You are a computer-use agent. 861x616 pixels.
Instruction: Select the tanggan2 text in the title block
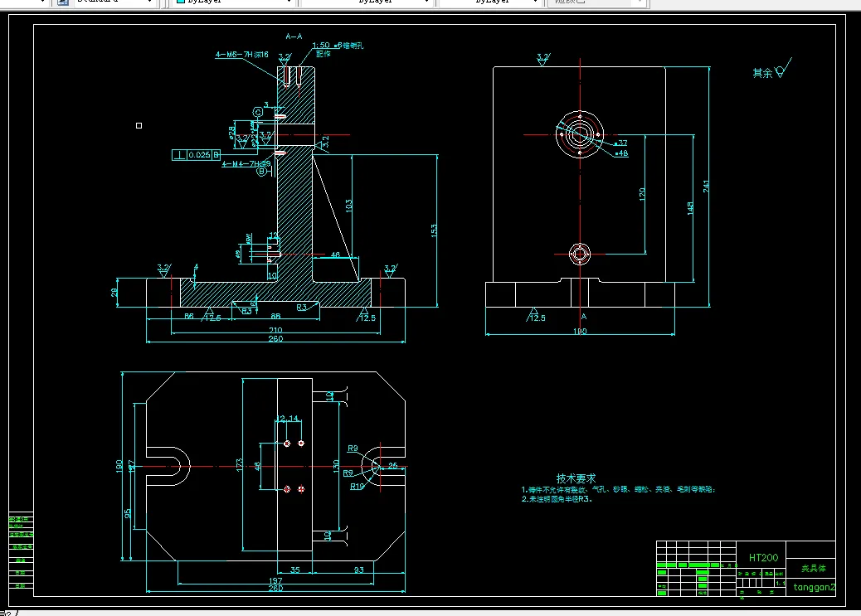815,588
